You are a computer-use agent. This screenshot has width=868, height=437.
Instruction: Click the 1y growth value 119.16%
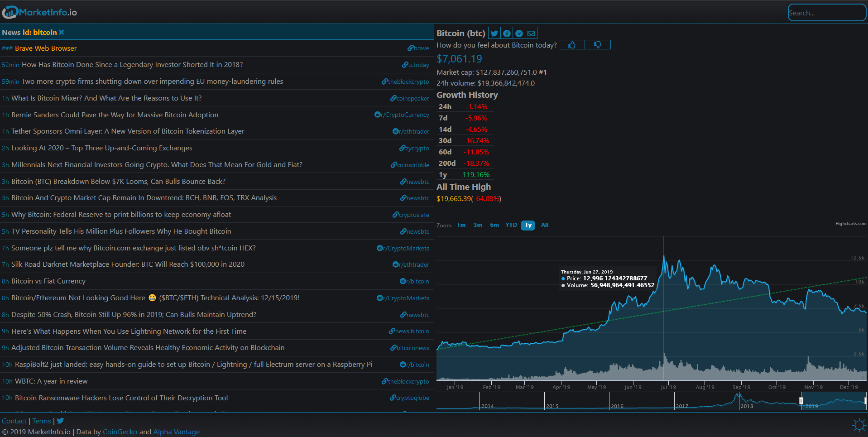(476, 175)
